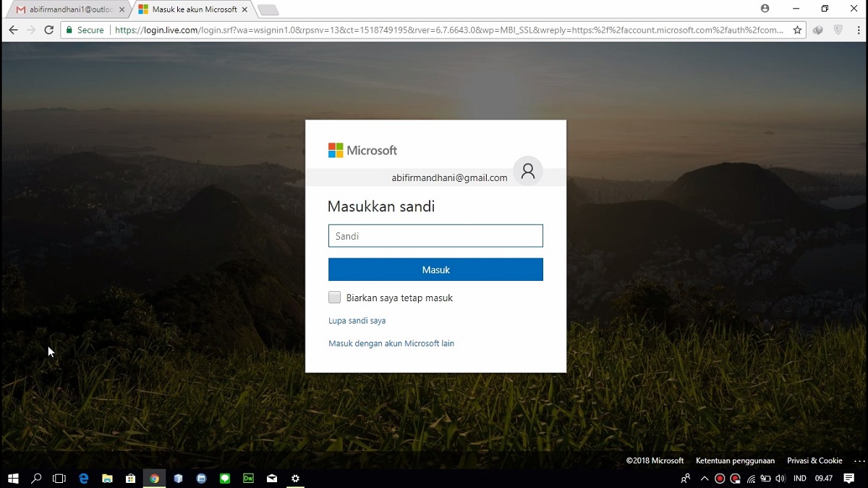Open Ketentuan penggunaan footer link
Screen dimensions: 868x488
735,460
